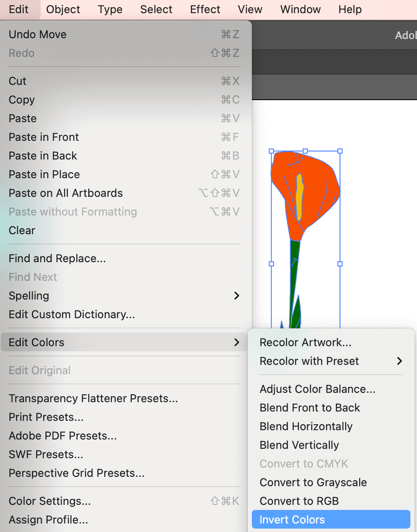This screenshot has height=532, width=417.
Task: Open the Object menu
Action: (x=63, y=9)
